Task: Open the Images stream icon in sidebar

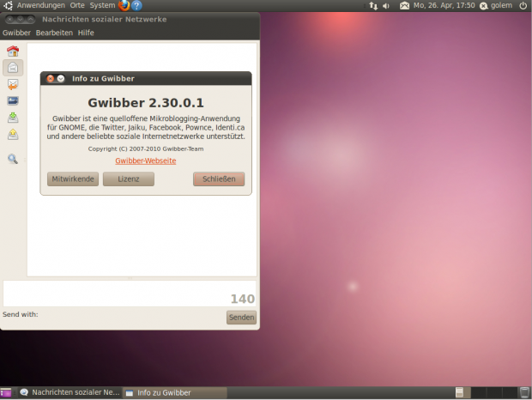Action: (13, 100)
